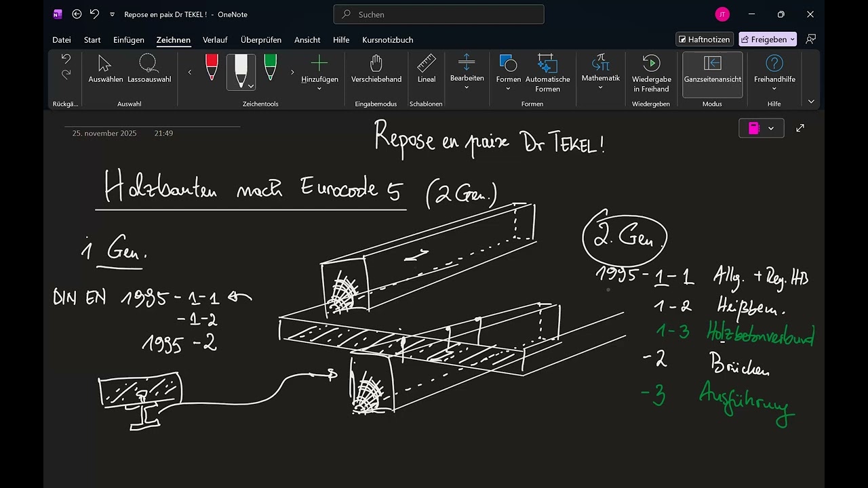This screenshot has height=488, width=868.
Task: Click the OneNote app icon
Action: click(x=58, y=14)
